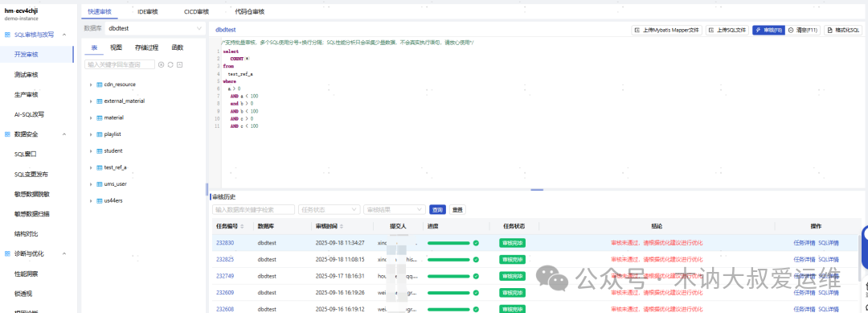Image resolution: width=868 pixels, height=313 pixels.
Task: Open 任务详情 for task 232830
Action: pos(804,243)
